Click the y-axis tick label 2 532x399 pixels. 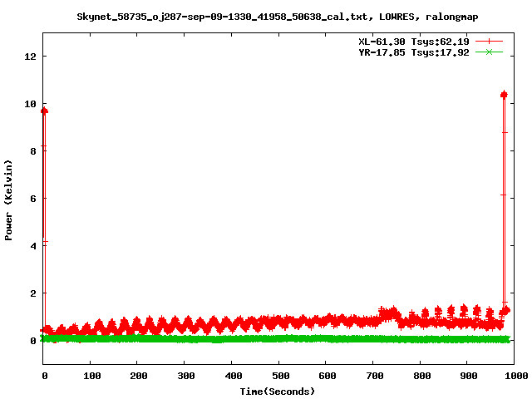[33, 293]
